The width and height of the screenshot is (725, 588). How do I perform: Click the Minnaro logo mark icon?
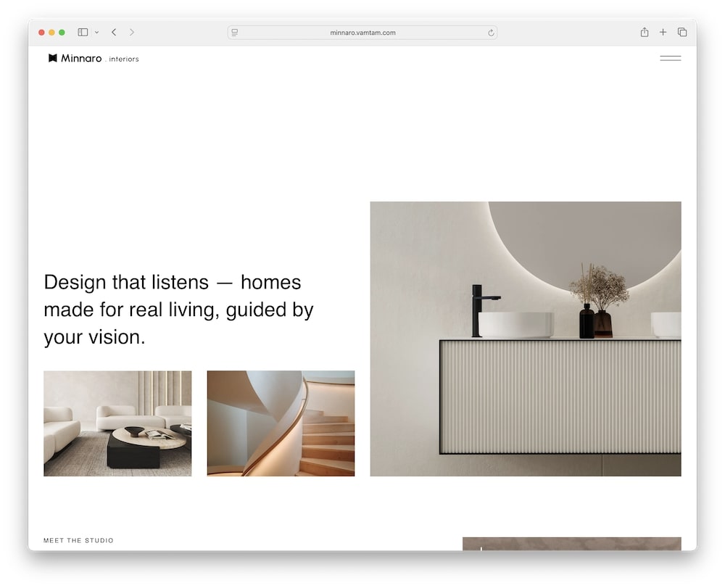pyautogui.click(x=53, y=58)
